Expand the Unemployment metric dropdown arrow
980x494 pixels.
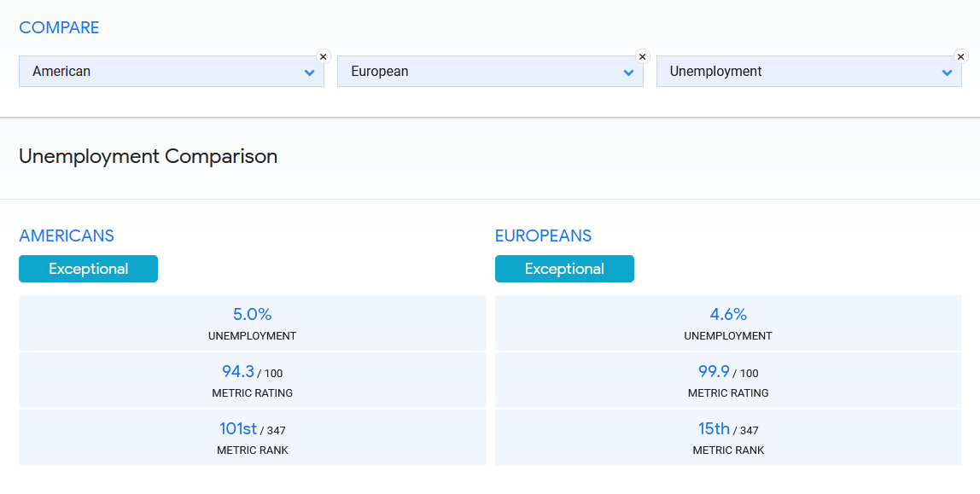point(947,73)
